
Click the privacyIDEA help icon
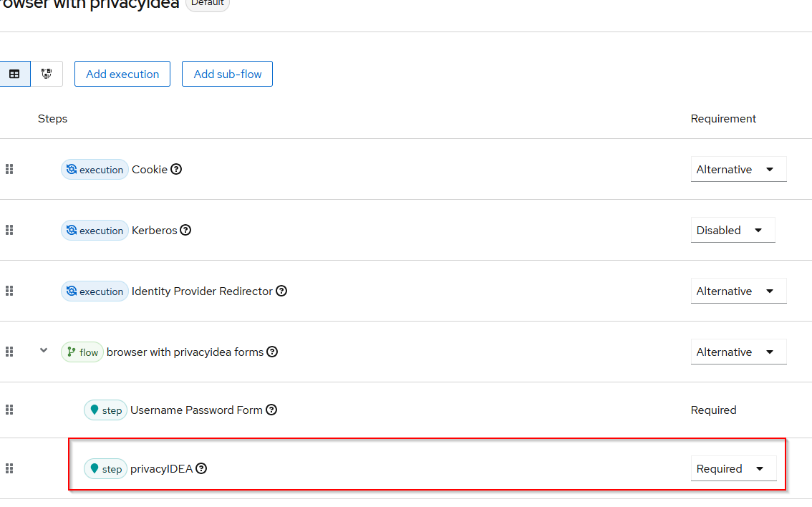coord(201,469)
